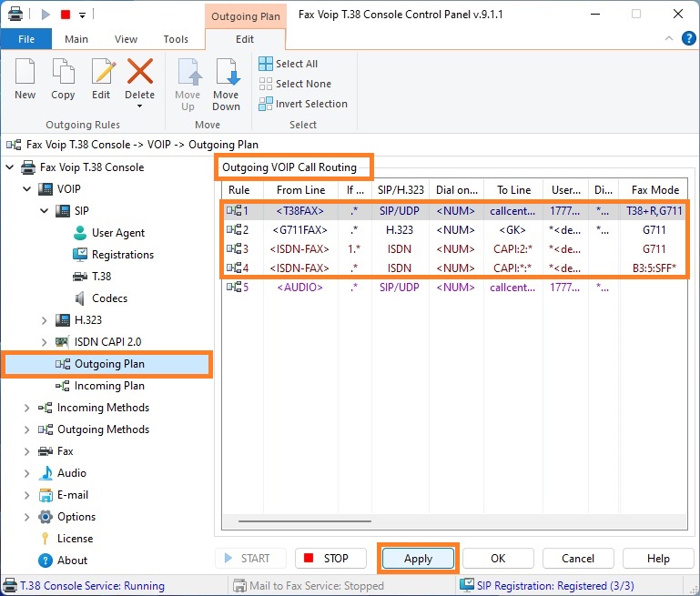This screenshot has height=596, width=700.
Task: Switch to the Main ribbon tab
Action: pyautogui.click(x=76, y=39)
